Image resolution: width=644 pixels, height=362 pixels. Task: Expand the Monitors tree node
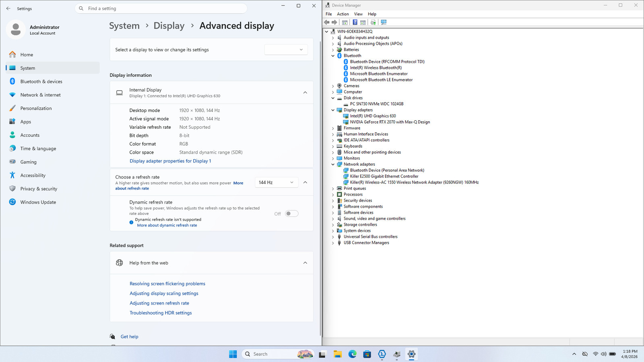[x=333, y=158]
